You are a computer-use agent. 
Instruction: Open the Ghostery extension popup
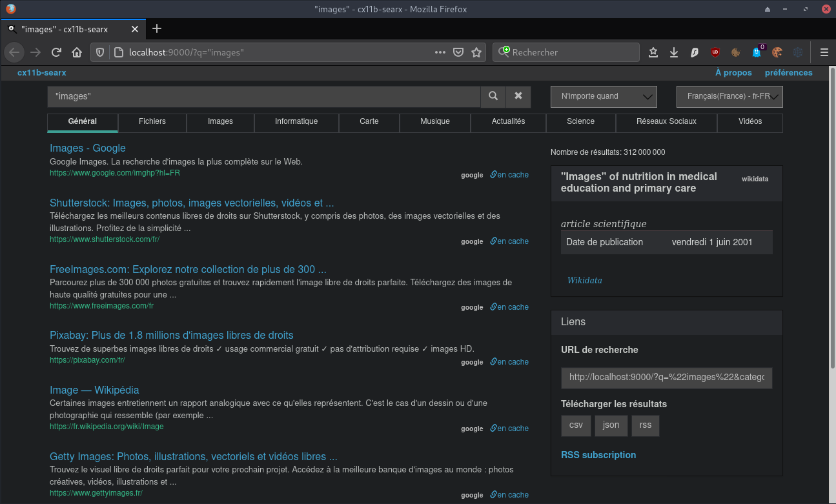[757, 52]
